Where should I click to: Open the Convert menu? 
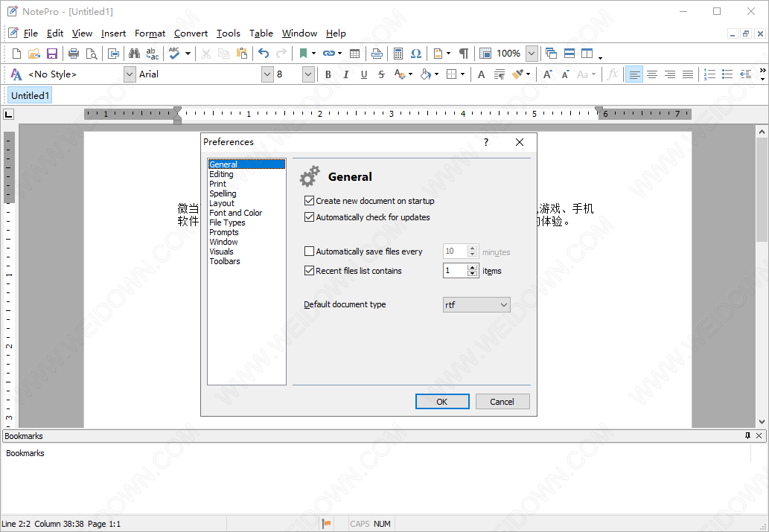coord(191,33)
